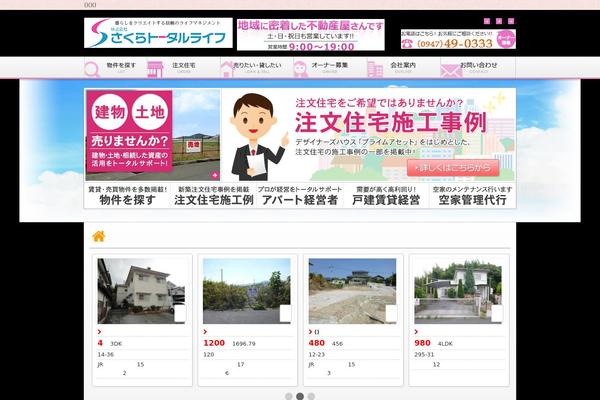Select the アパート経営者 banner tab
This screenshot has width=600, height=400.
[300, 196]
